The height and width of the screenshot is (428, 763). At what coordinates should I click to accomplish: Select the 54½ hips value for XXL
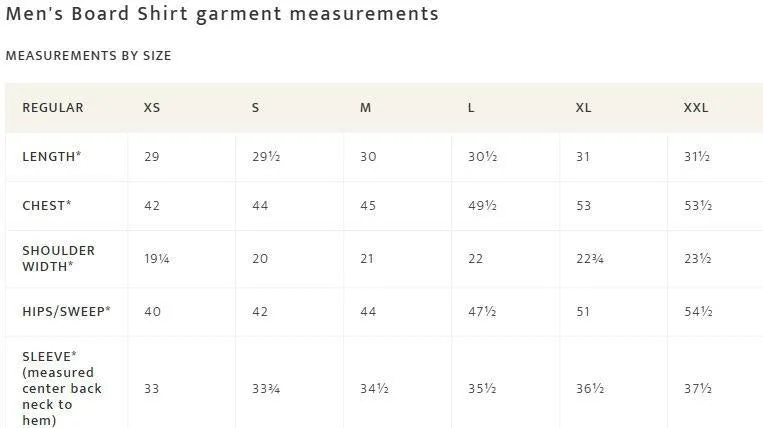pyautogui.click(x=698, y=311)
